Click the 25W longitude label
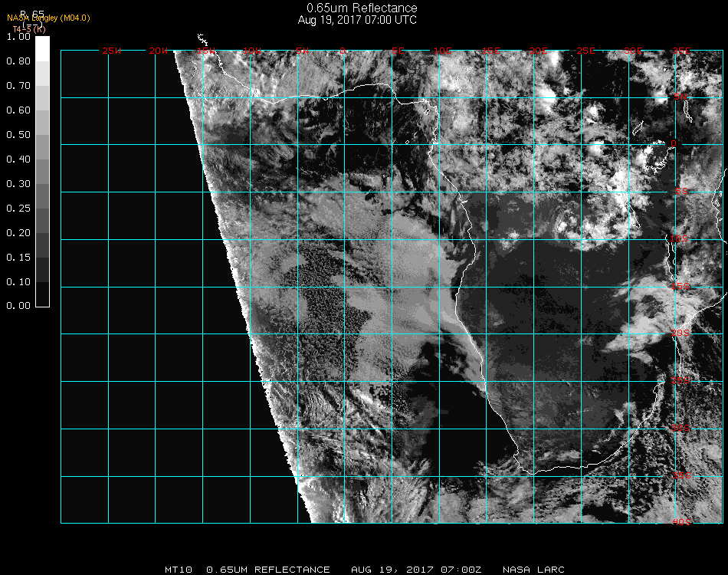Image resolution: width=728 pixels, height=575 pixels. (x=111, y=51)
